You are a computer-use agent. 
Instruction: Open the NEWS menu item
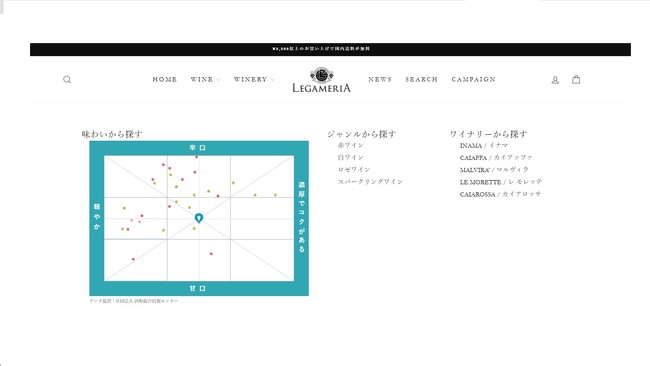click(x=380, y=79)
